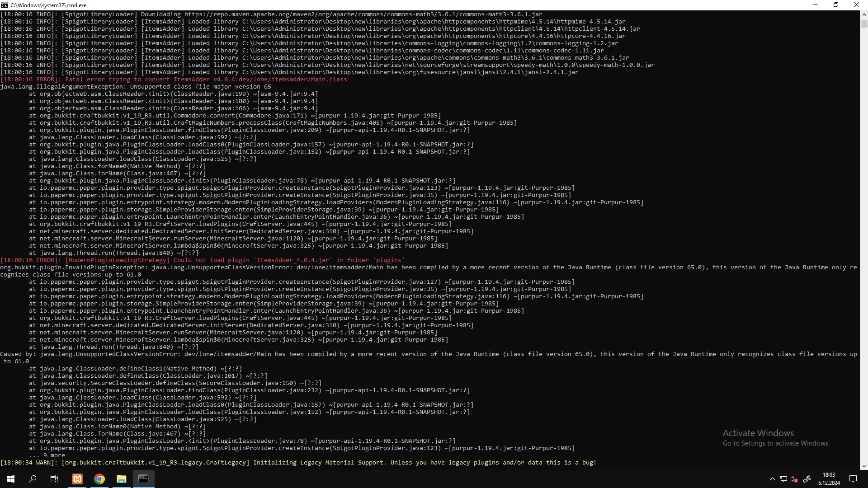
Task: Click the 'Initializing Legacy Material Support' warning line
Action: pyautogui.click(x=298, y=462)
